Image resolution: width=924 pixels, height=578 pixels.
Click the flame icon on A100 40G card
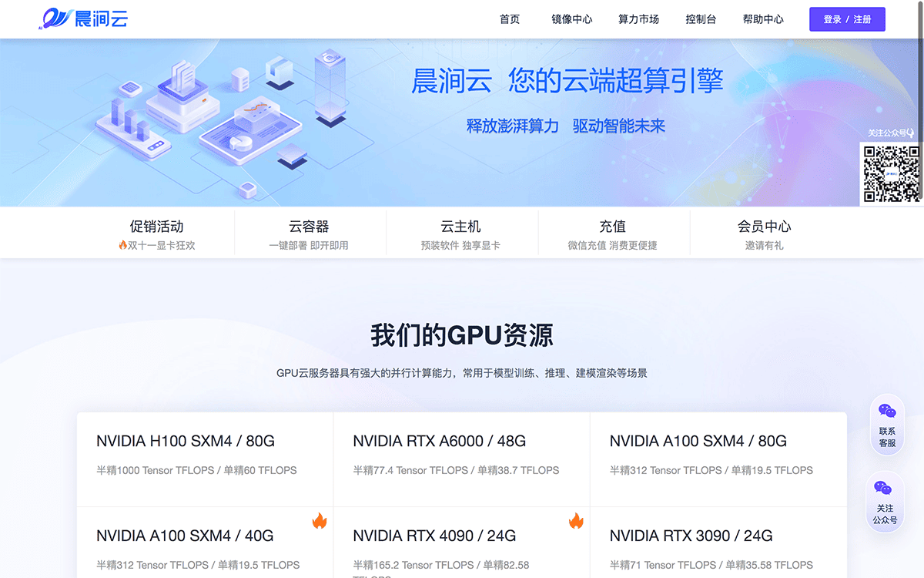click(x=320, y=522)
